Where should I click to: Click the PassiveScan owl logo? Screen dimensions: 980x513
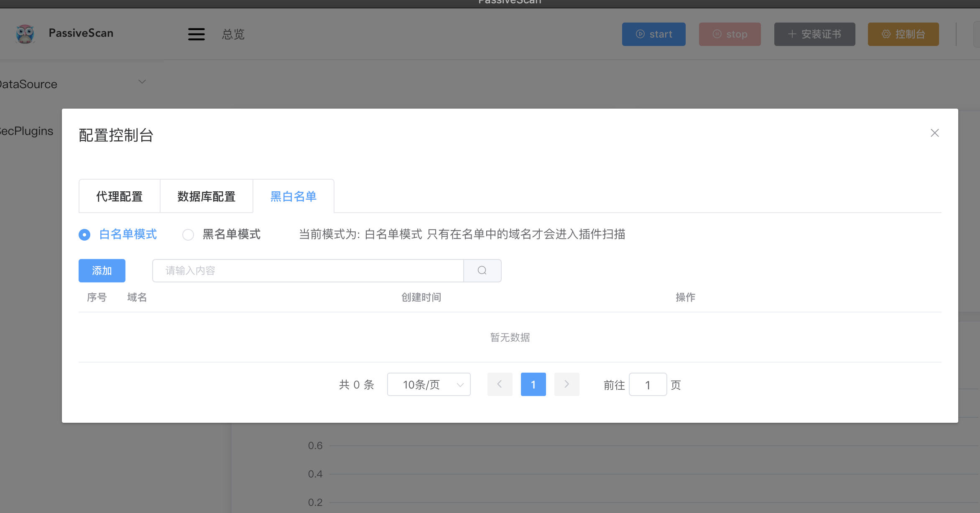(x=25, y=34)
